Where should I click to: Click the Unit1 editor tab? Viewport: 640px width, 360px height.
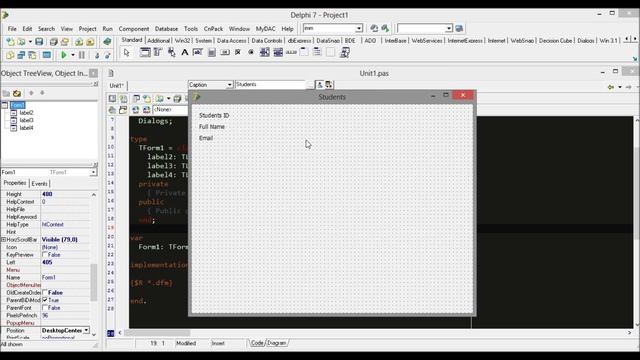point(117,85)
